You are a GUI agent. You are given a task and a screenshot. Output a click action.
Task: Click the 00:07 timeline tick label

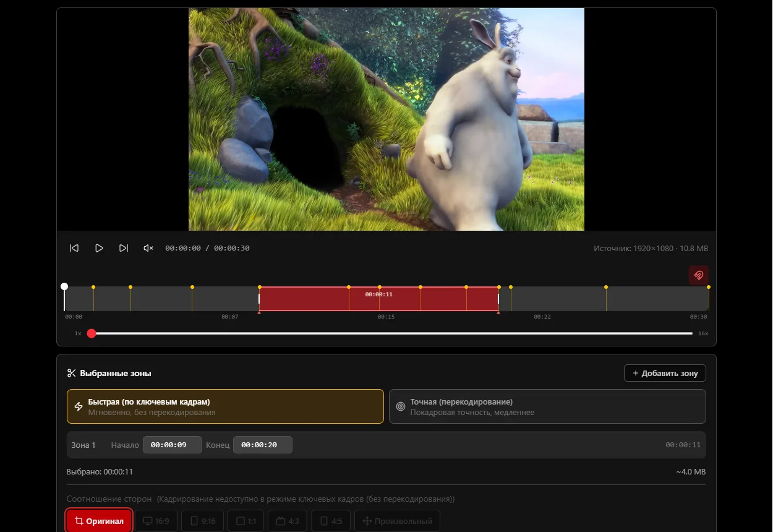(230, 317)
